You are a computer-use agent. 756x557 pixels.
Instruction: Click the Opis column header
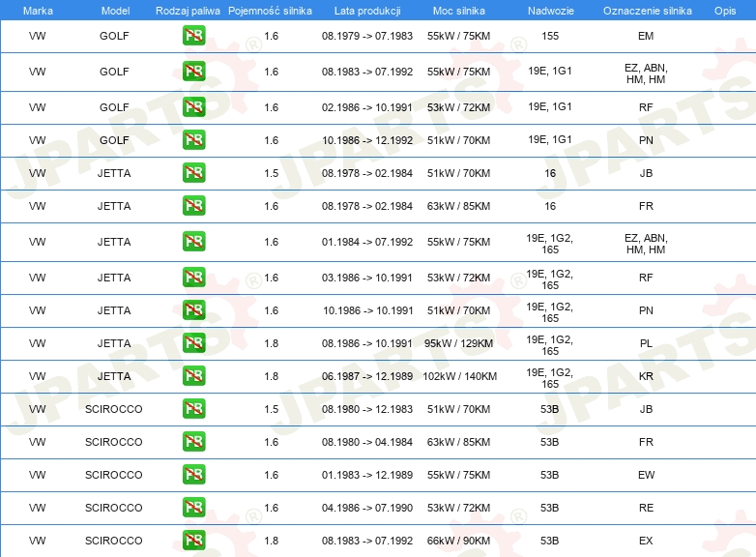(x=725, y=11)
